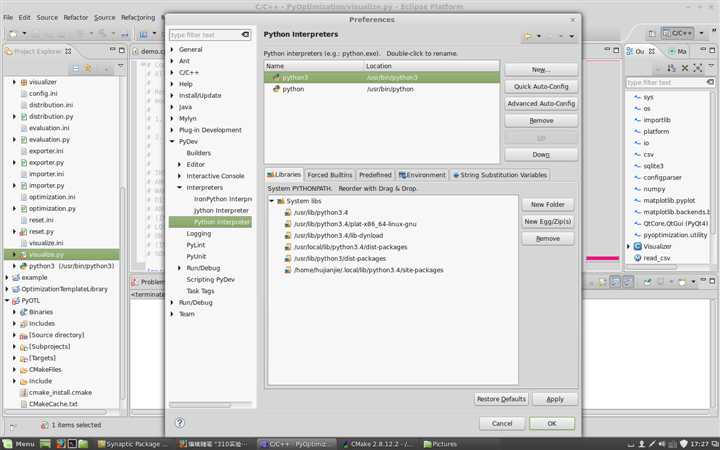Click the Advanced Auto-Config button
Viewport: 720px width, 450px height.
click(x=541, y=103)
